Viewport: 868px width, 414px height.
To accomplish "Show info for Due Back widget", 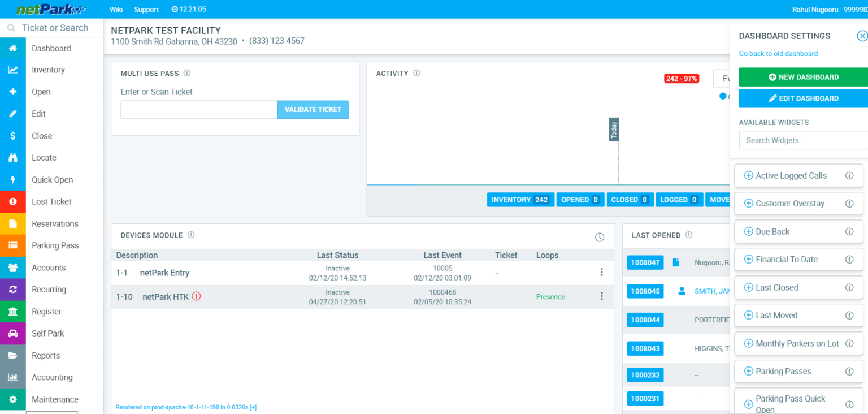I will tap(849, 231).
